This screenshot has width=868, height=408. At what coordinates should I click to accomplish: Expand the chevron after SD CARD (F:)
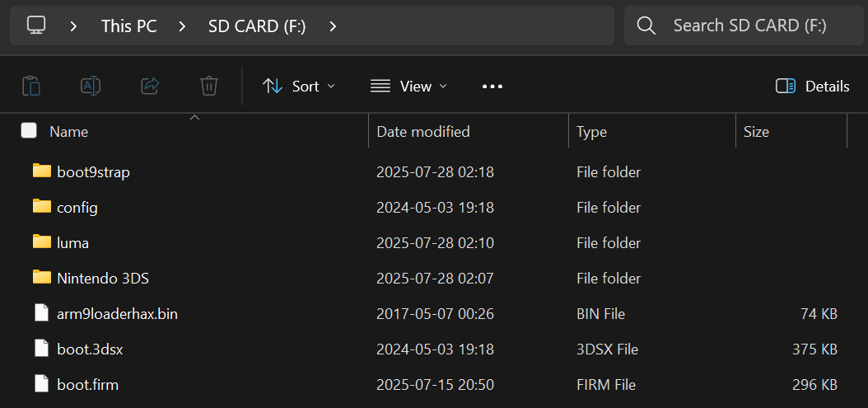point(333,26)
